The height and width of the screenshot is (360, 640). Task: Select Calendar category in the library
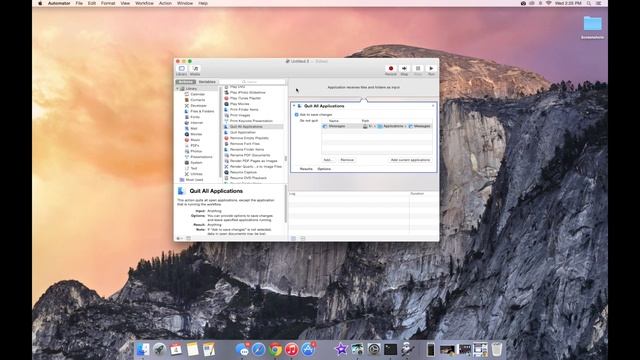[198, 94]
